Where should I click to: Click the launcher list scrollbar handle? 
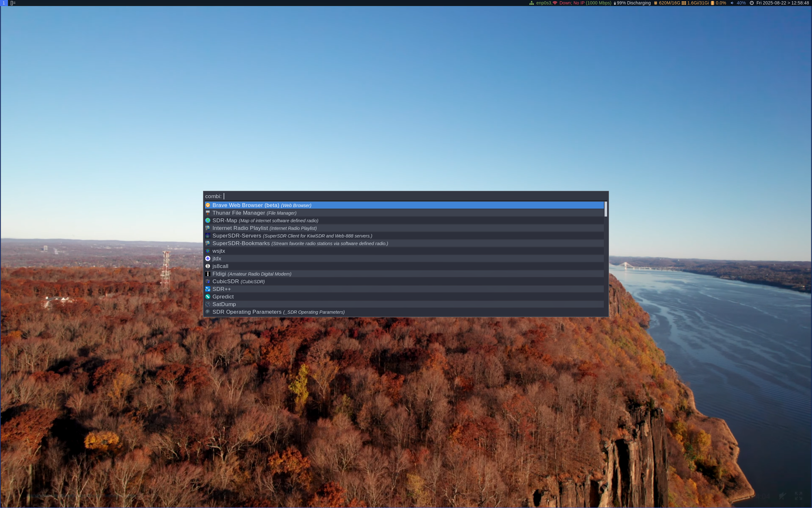tap(606, 209)
